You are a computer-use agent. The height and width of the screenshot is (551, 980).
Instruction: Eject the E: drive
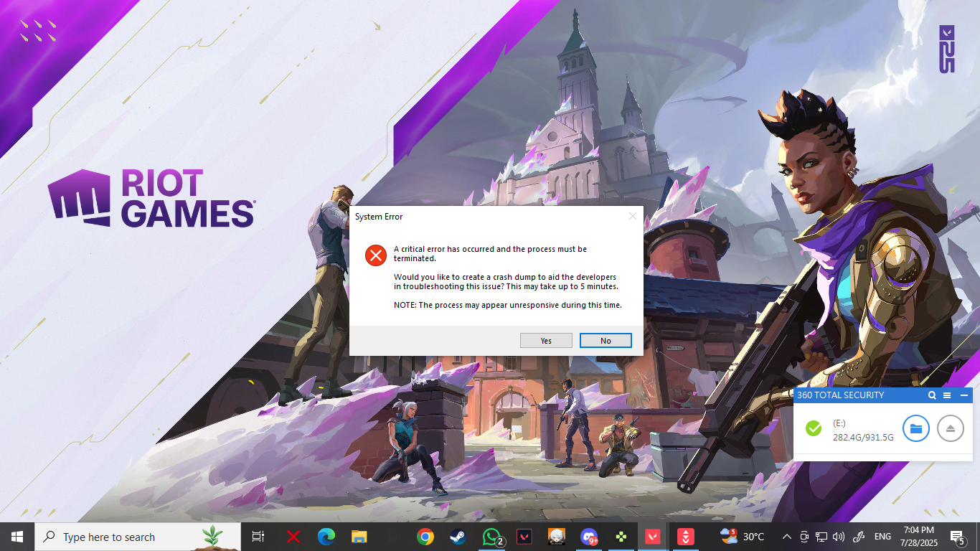951,428
